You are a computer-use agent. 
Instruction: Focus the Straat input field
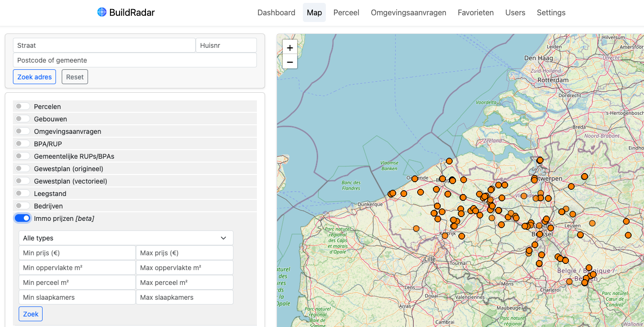(x=104, y=45)
